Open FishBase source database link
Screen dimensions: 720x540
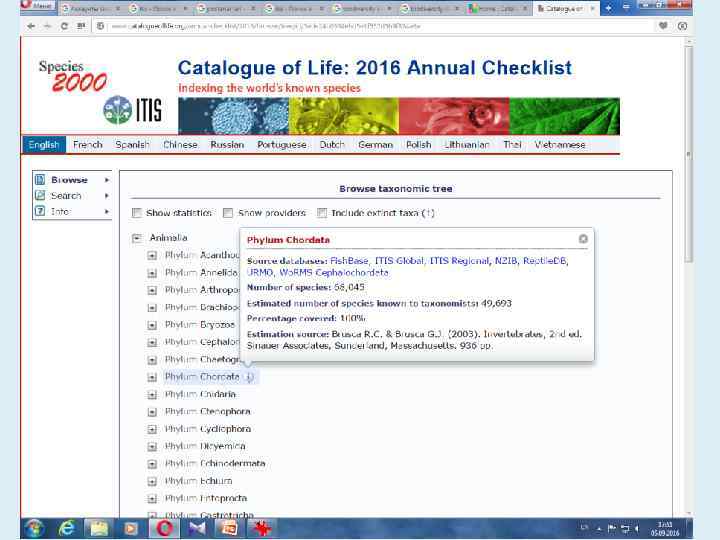pyautogui.click(x=349, y=261)
